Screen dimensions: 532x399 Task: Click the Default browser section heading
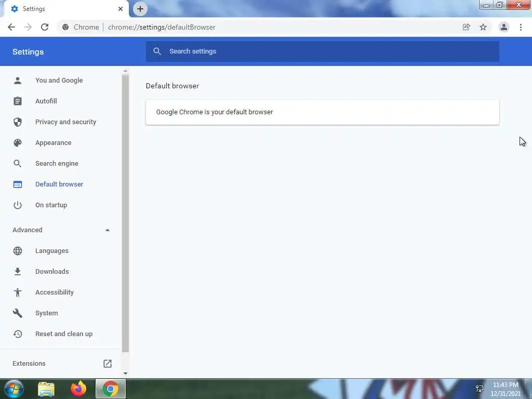[x=172, y=86]
